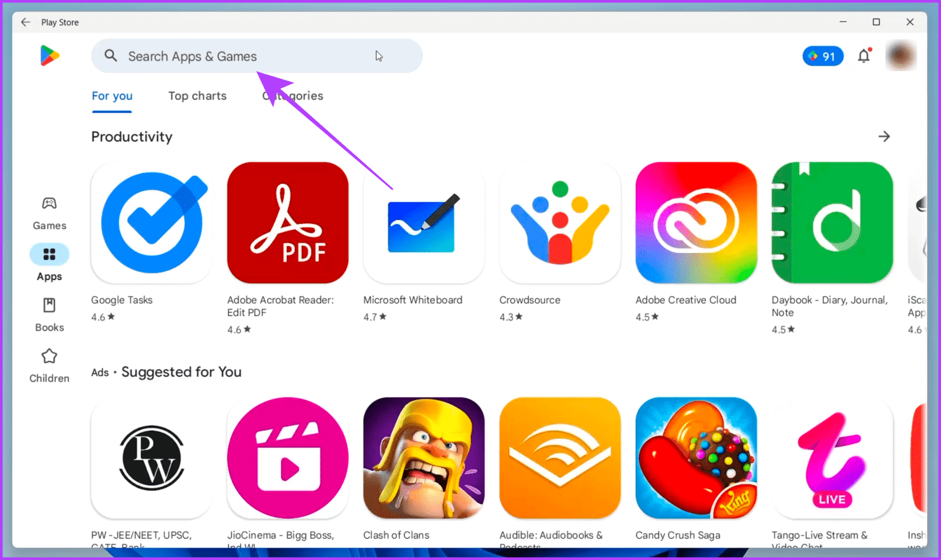Click the 4.7 rating under Microsoft Whiteboard
This screenshot has height=560, width=941.
coord(375,317)
